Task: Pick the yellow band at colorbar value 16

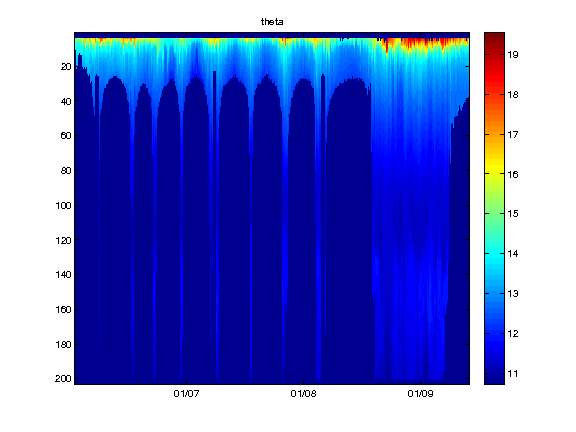Action: coord(494,173)
